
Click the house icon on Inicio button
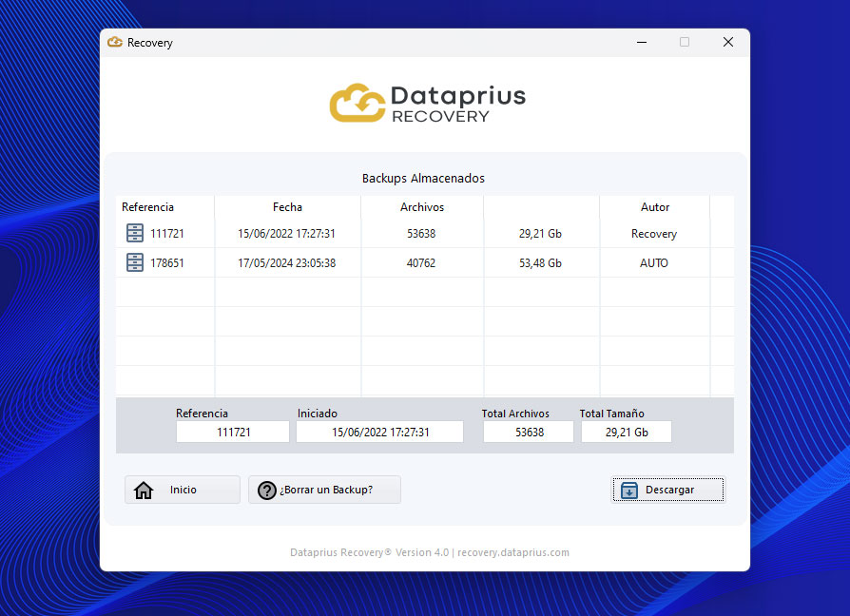(x=144, y=490)
